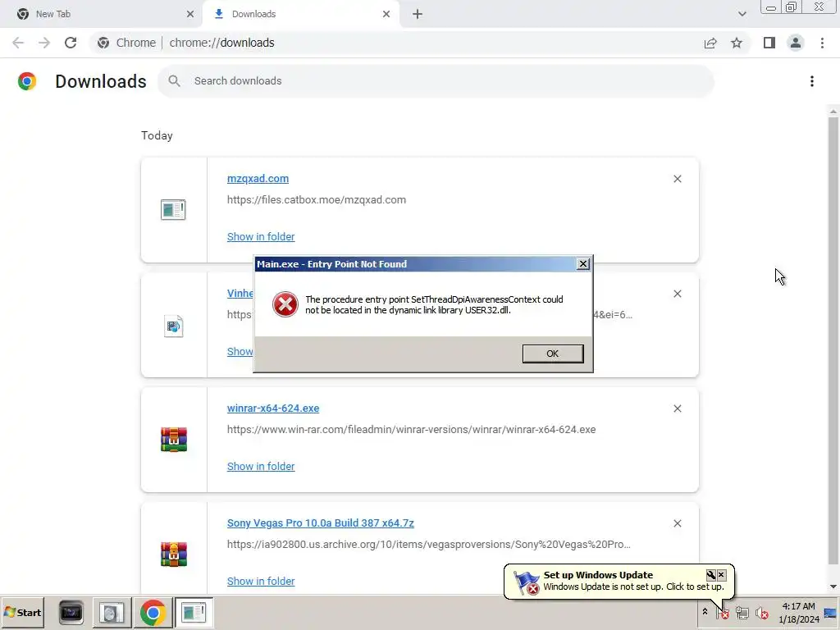The width and height of the screenshot is (840, 630).
Task: Toggle the side panel
Action: (769, 43)
